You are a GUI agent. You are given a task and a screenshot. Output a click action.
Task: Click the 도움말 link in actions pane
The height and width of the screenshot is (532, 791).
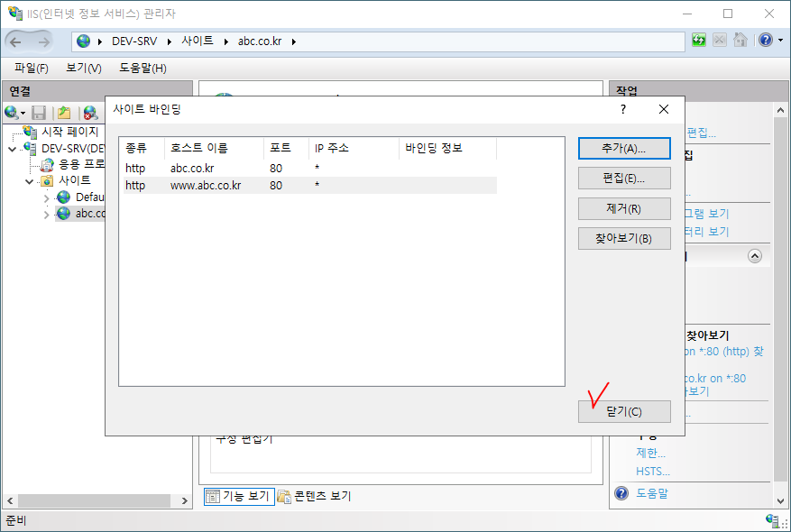pos(652,493)
